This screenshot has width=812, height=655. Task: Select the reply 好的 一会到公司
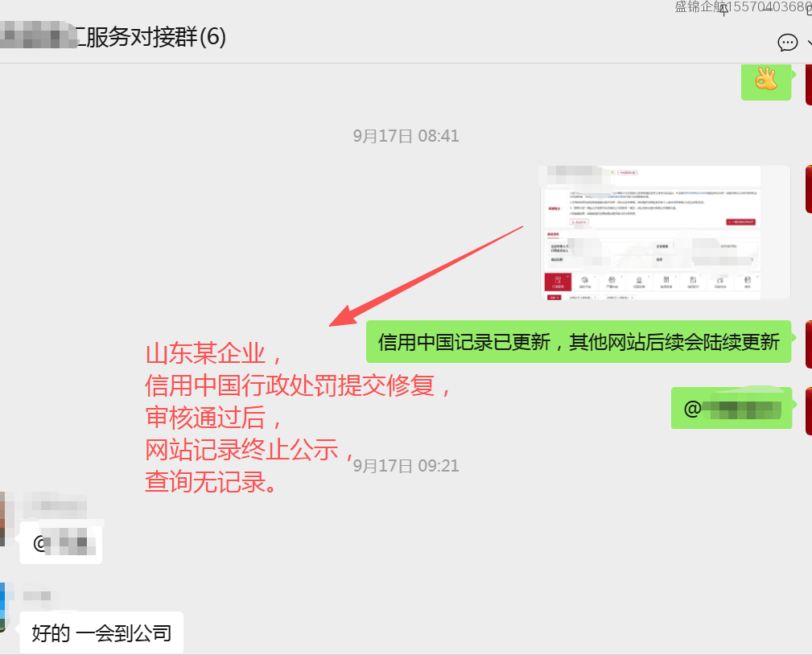tap(101, 632)
